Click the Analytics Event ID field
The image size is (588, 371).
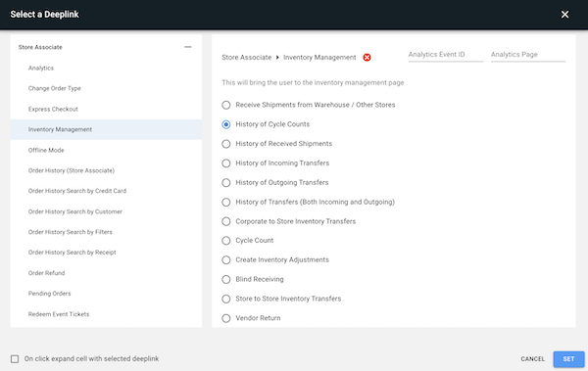(x=446, y=55)
